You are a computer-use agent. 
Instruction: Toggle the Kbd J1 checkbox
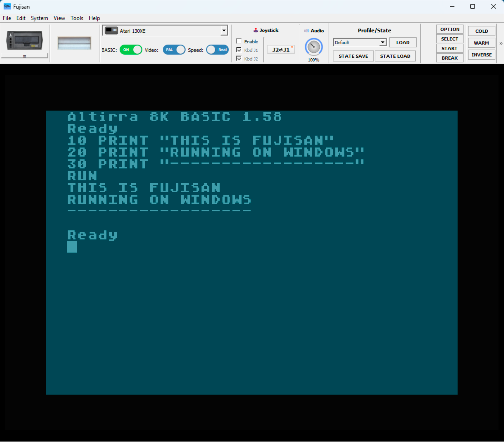239,50
